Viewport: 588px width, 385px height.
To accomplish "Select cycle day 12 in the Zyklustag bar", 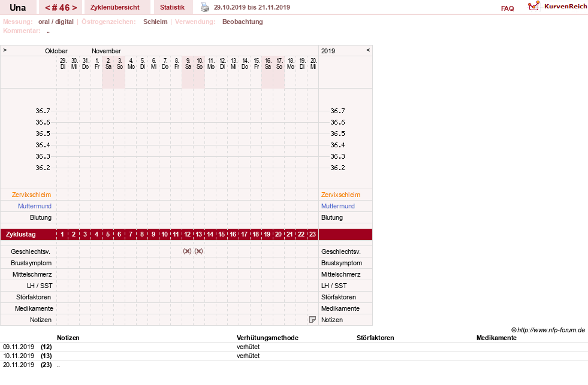I will (x=187, y=235).
